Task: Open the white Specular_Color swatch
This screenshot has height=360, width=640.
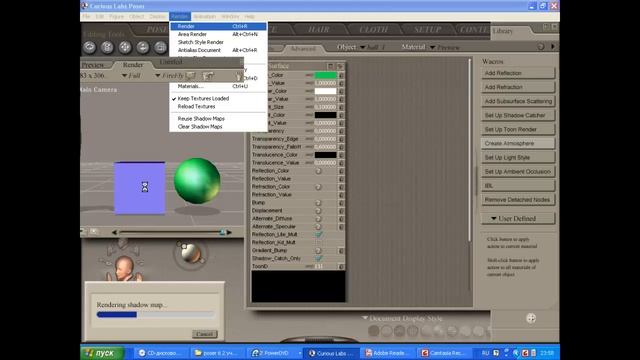Action: coord(325,91)
